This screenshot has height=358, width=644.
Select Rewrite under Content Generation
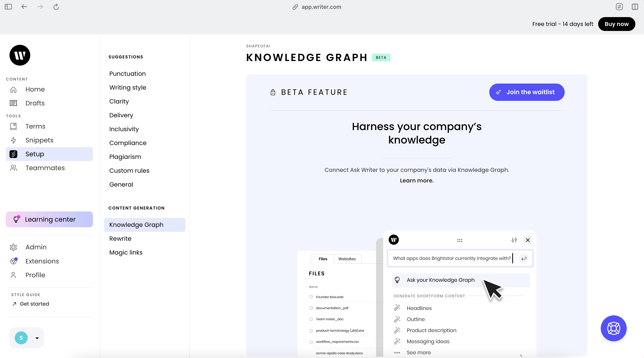pos(120,239)
